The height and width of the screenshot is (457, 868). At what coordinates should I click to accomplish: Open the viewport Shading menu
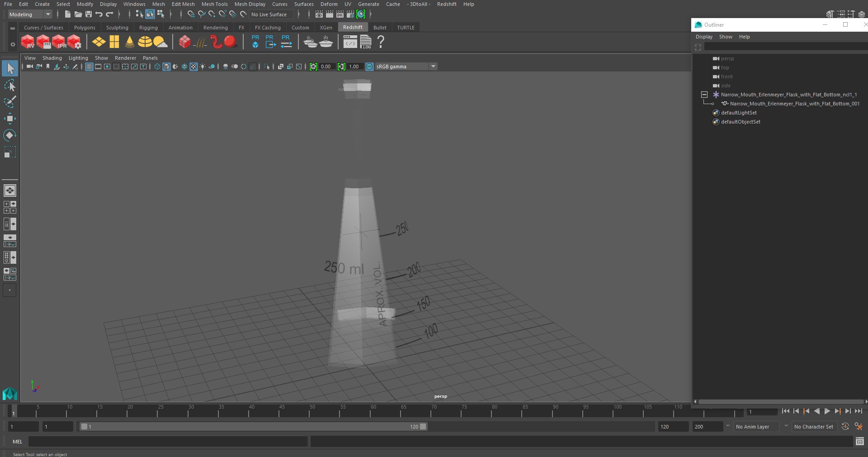click(x=52, y=58)
